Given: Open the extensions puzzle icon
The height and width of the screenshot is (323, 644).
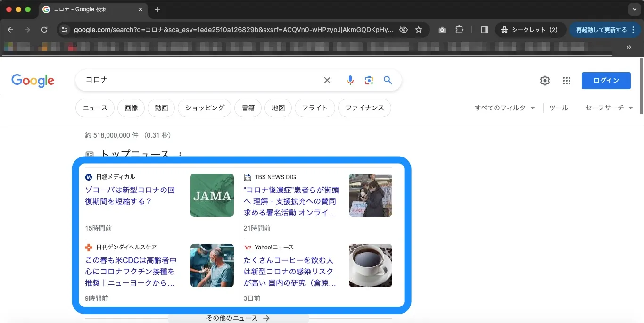Looking at the screenshot, I should (x=459, y=30).
